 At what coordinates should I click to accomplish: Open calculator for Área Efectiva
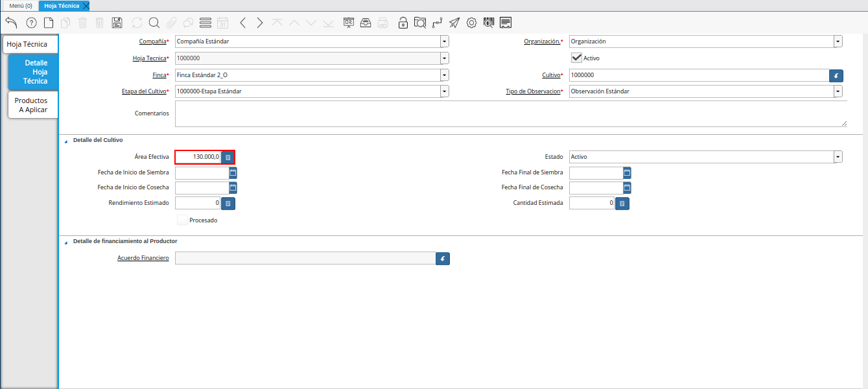[228, 157]
